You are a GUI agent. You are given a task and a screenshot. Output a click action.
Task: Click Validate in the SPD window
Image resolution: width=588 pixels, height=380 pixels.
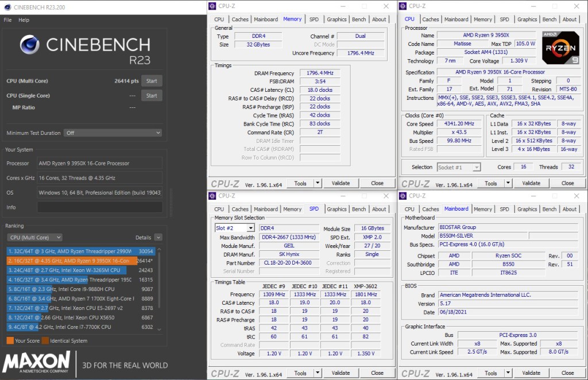click(341, 373)
